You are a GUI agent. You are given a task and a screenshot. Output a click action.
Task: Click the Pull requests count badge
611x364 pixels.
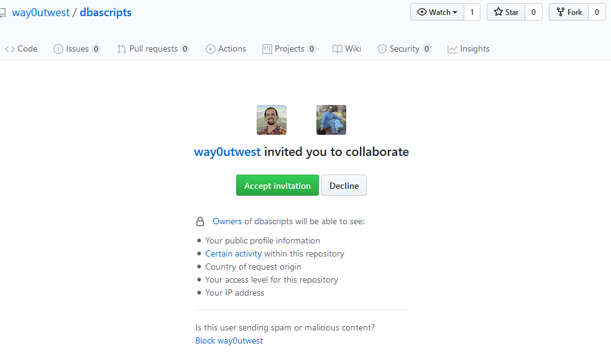click(x=185, y=48)
